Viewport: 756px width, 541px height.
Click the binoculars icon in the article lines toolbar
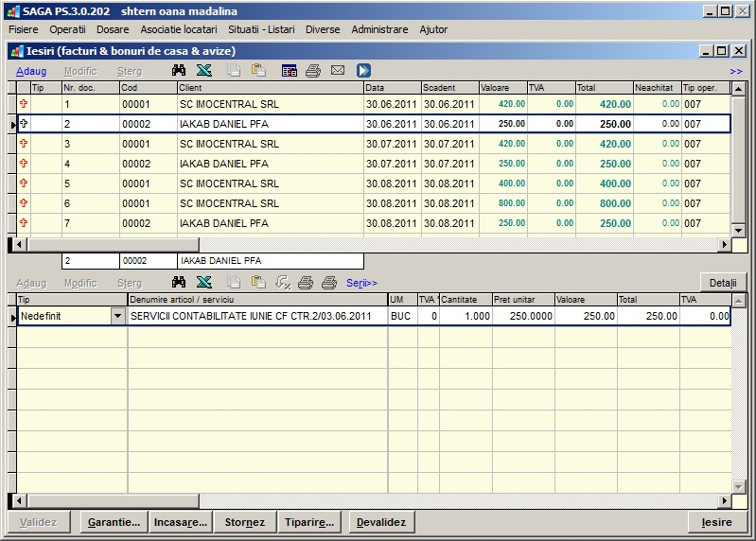point(179,282)
